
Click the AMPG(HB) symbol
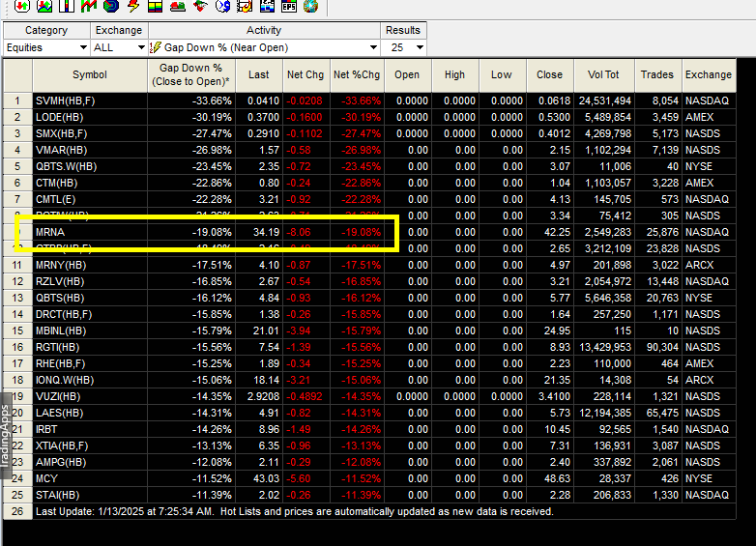tap(61, 462)
